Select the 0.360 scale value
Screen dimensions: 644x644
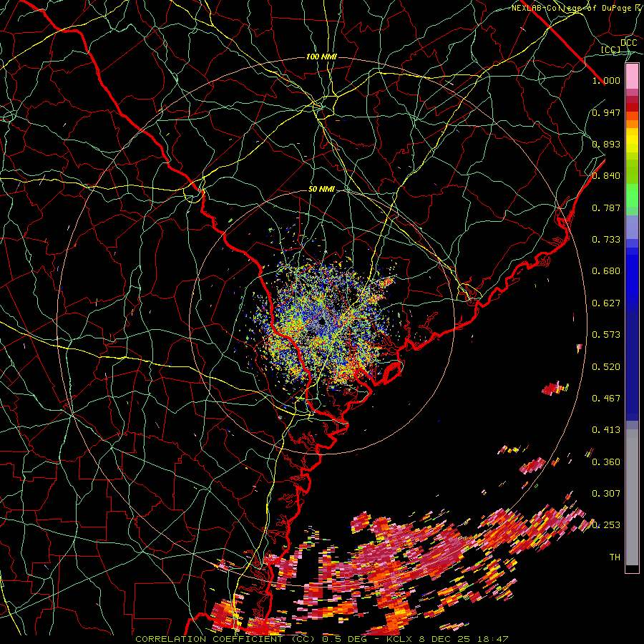(606, 462)
